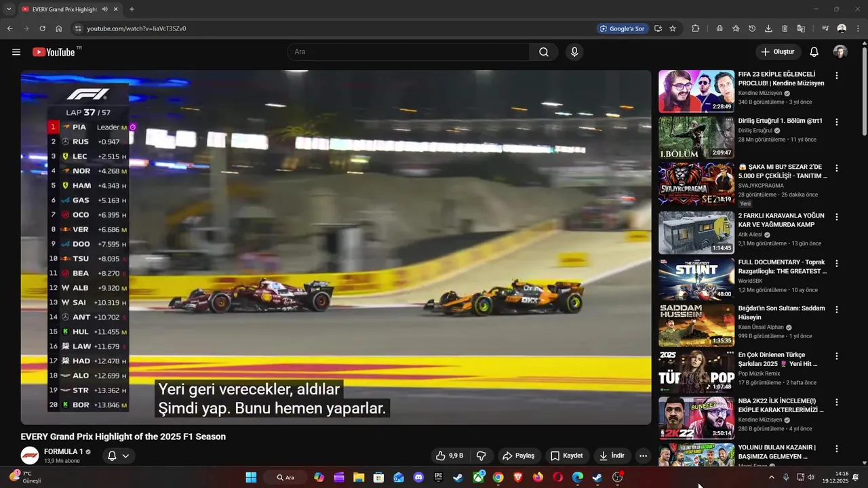Click the F1 video player area

[336, 247]
